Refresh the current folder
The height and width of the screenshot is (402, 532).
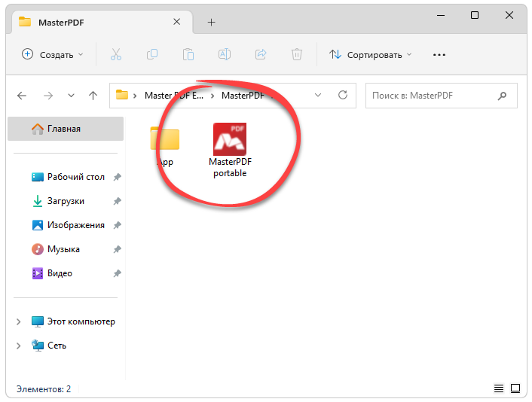coord(343,95)
